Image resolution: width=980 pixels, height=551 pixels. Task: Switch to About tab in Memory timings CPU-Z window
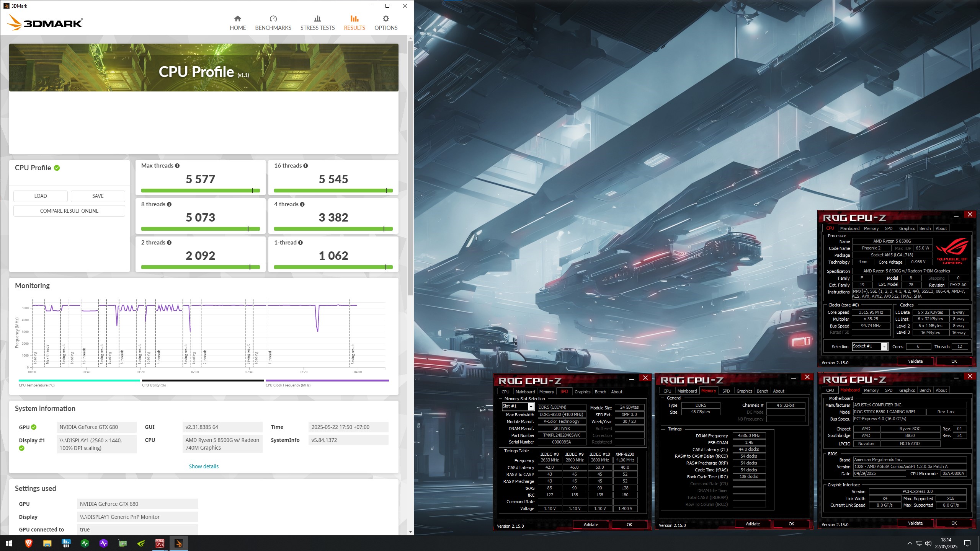tap(779, 391)
